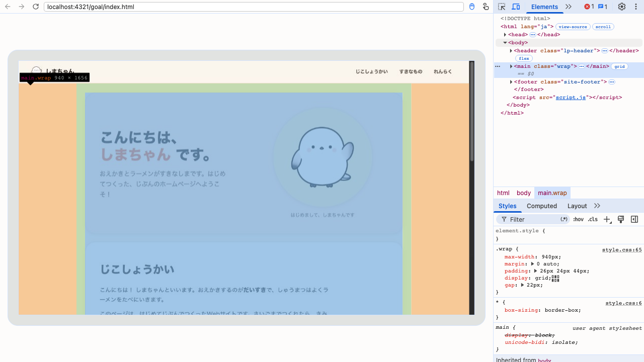Expand the footer site-footer node
644x362 pixels.
[511, 82]
